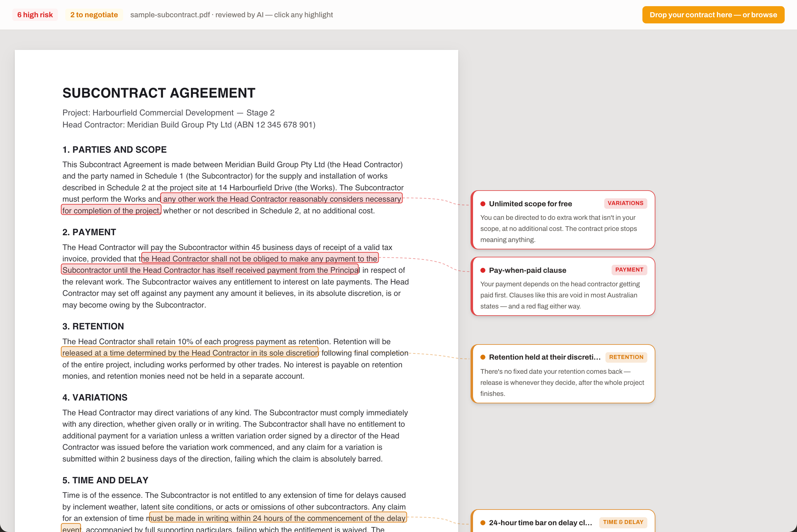Click highlighted text 'for completion of the project,'
Screen dimensions: 797x532
pos(111,210)
